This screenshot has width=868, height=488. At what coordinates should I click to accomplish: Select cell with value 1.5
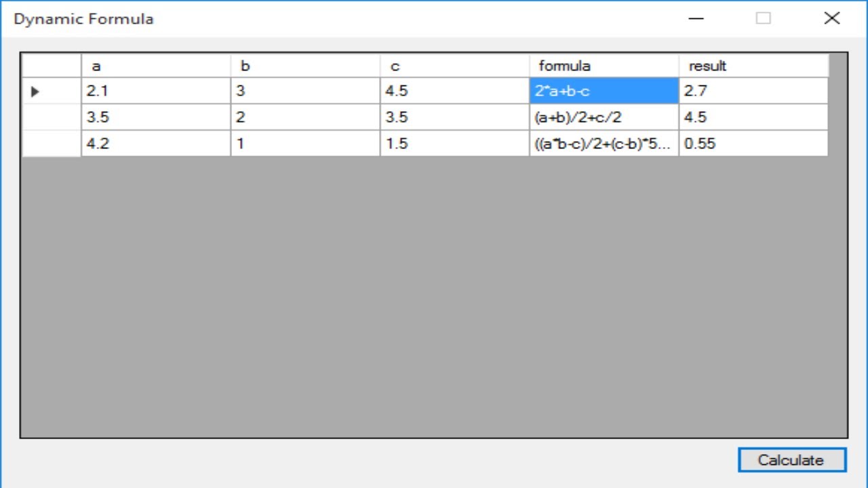[x=454, y=144]
